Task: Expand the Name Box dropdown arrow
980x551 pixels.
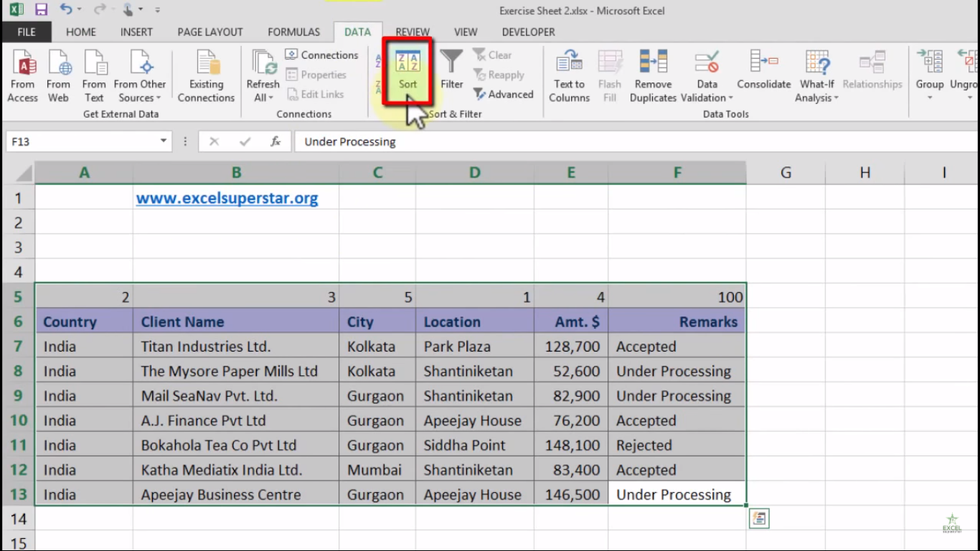Action: (164, 141)
